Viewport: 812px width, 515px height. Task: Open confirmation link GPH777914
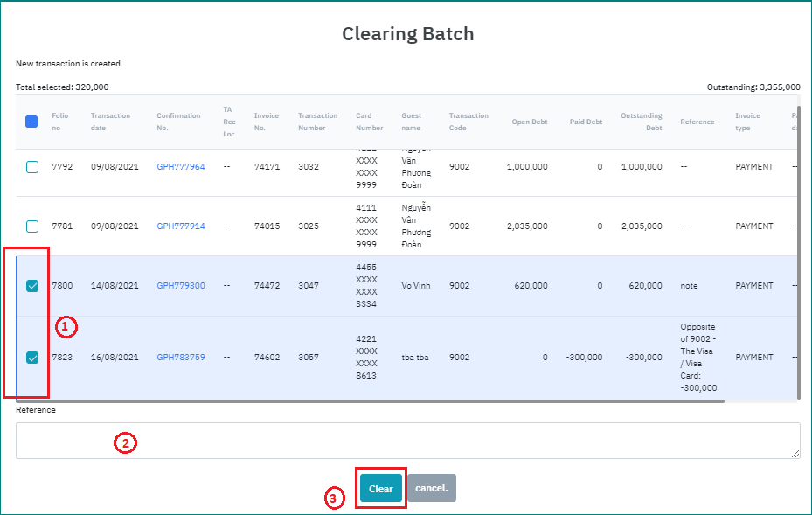coord(181,226)
